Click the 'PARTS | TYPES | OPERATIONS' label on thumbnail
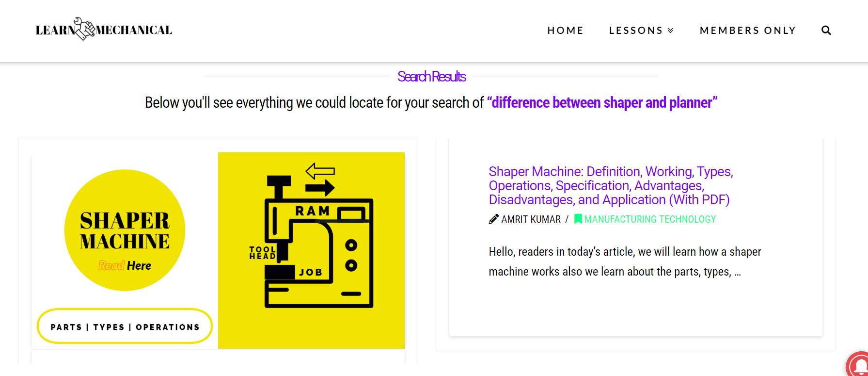 pyautogui.click(x=125, y=327)
